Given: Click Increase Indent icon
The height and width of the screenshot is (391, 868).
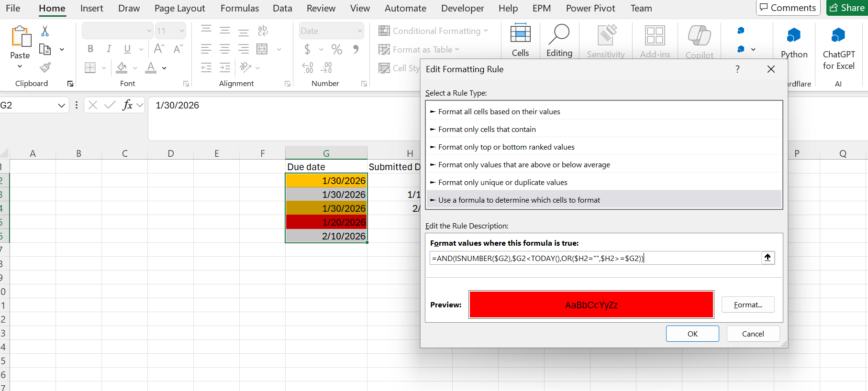Looking at the screenshot, I should 225,67.
